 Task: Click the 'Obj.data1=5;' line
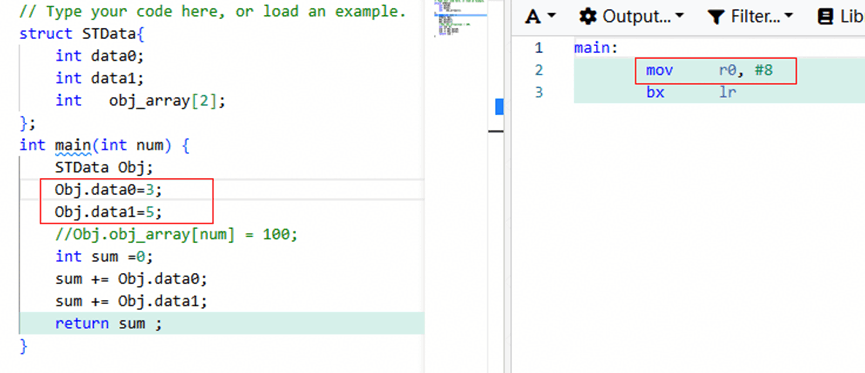109,212
